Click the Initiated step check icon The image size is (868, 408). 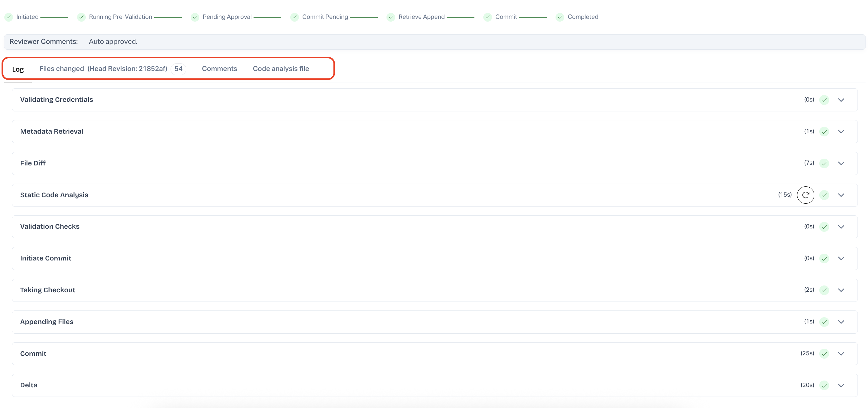9,17
